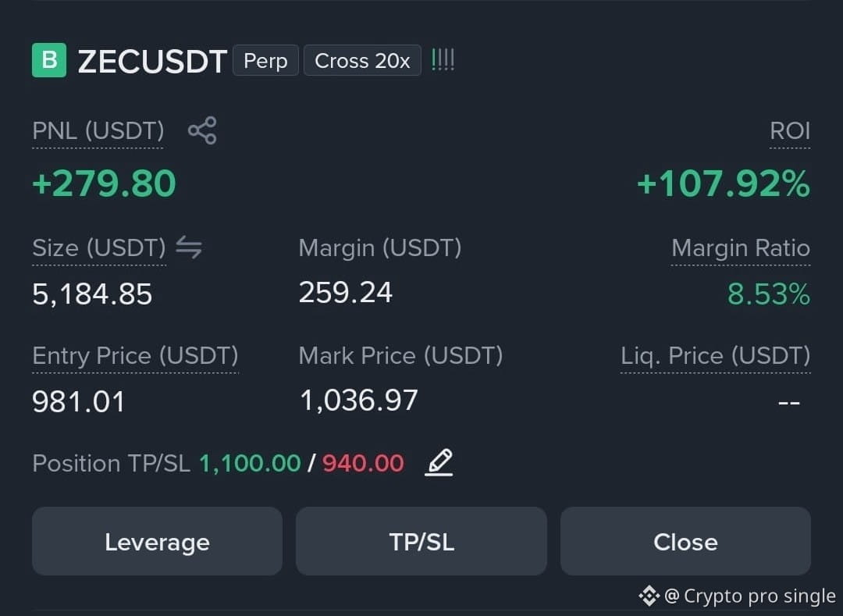The image size is (843, 616).
Task: Click the Binance logo in watermark
Action: tap(649, 596)
